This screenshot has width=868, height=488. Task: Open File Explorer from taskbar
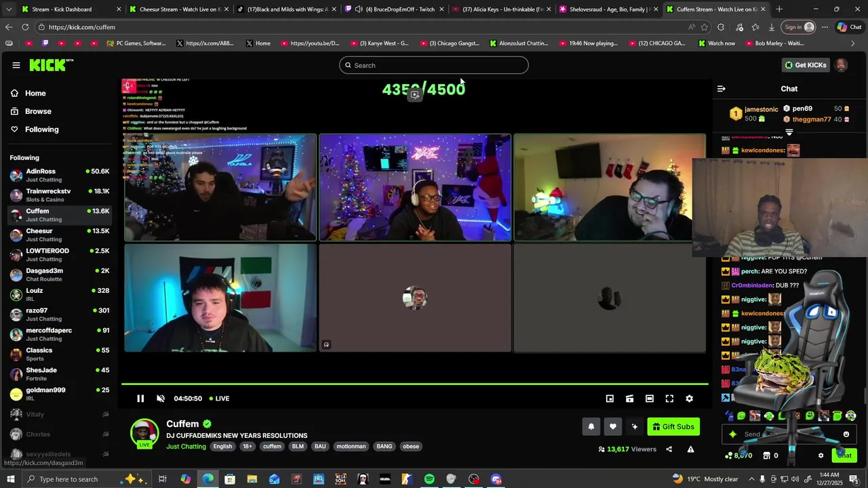coord(252,479)
